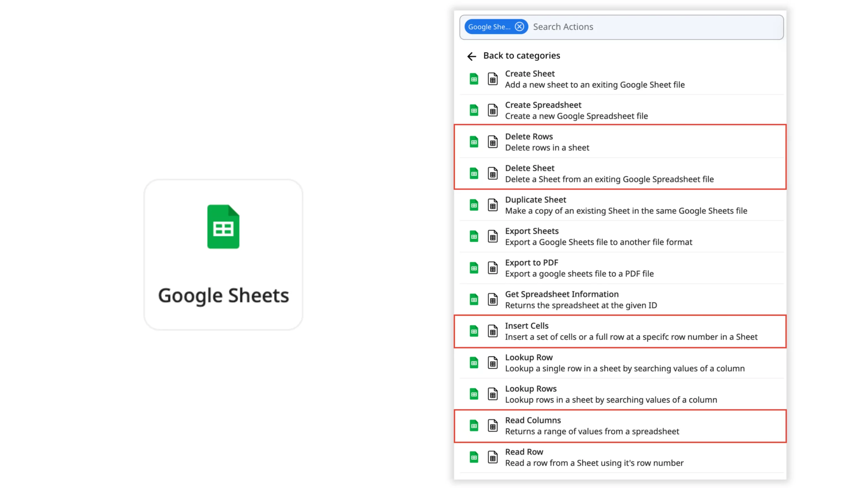This screenshot has height=488, width=868.
Task: Click document icon beside Export Sheets
Action: 493,237
